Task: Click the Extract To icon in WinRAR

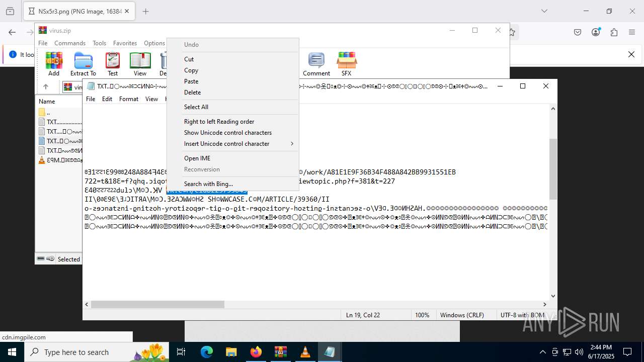Action: pyautogui.click(x=83, y=64)
